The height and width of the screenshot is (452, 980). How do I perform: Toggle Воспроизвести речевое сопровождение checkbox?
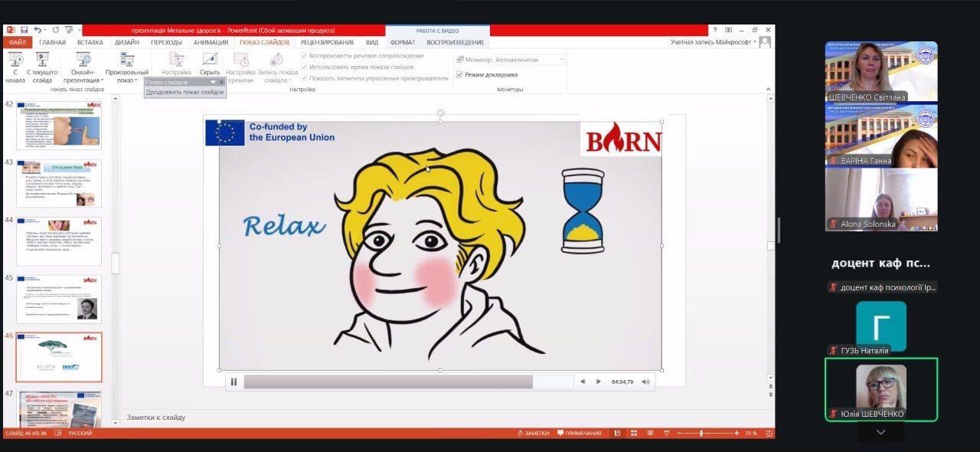point(305,56)
